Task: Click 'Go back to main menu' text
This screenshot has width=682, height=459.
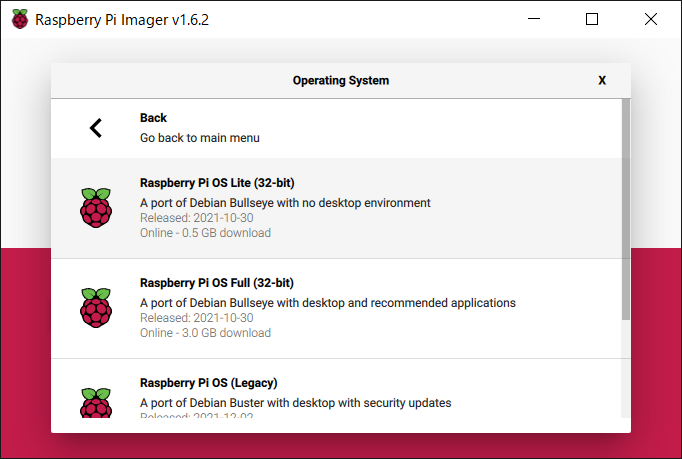Action: click(x=200, y=138)
